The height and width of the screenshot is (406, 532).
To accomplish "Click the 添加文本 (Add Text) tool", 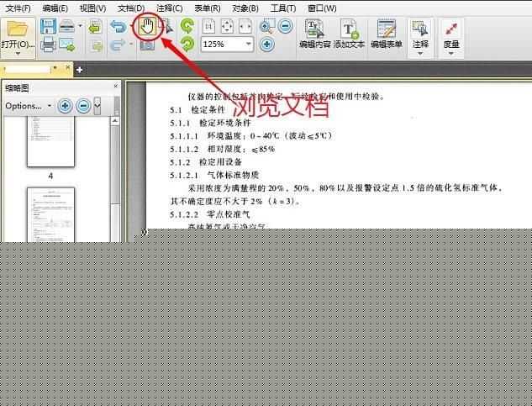I will tap(350, 34).
